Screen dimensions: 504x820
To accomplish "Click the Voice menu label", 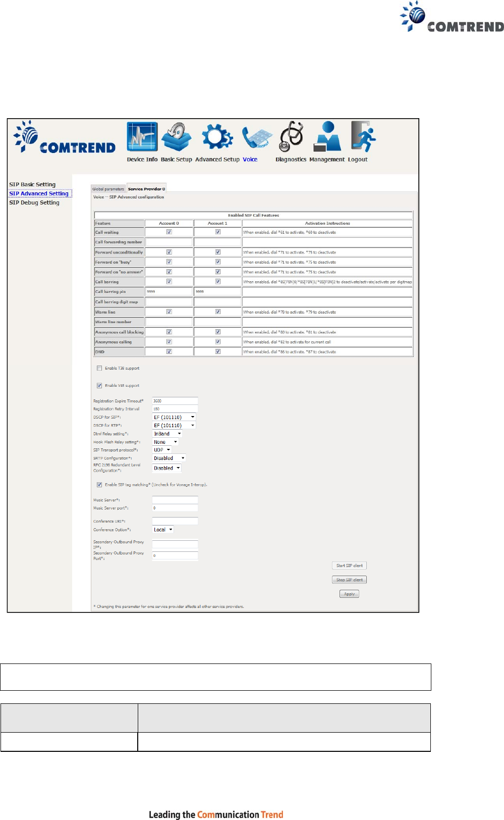I will coord(250,160).
